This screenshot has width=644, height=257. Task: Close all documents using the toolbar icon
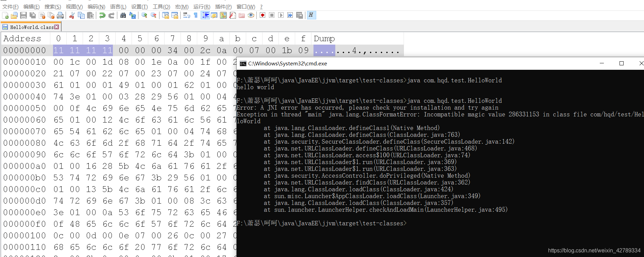[x=51, y=15]
